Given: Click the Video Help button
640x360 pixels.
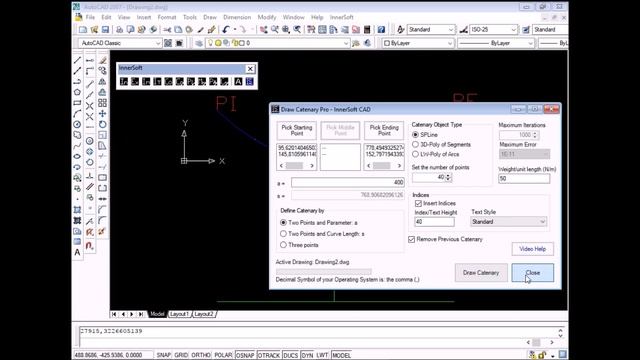Looking at the screenshot, I should pyautogui.click(x=533, y=249).
